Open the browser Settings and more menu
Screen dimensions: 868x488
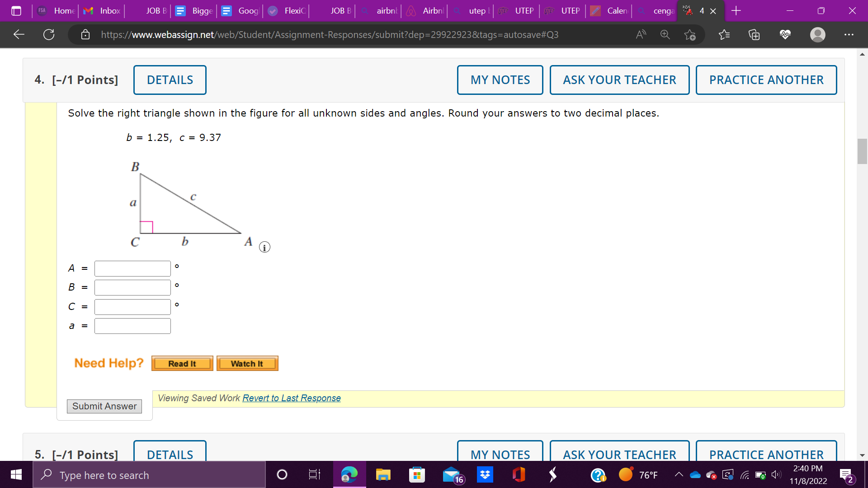click(x=849, y=34)
